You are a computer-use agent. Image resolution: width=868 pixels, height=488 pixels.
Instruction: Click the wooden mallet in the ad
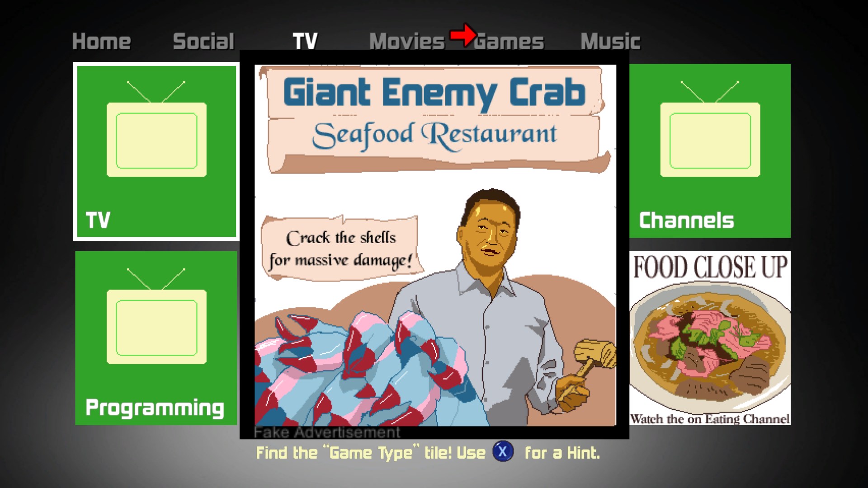[591, 359]
